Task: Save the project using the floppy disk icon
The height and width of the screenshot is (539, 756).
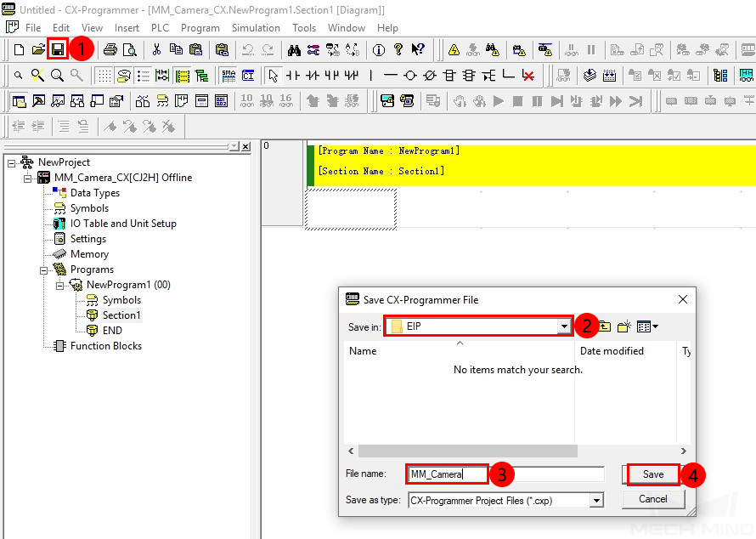Action: (58, 49)
